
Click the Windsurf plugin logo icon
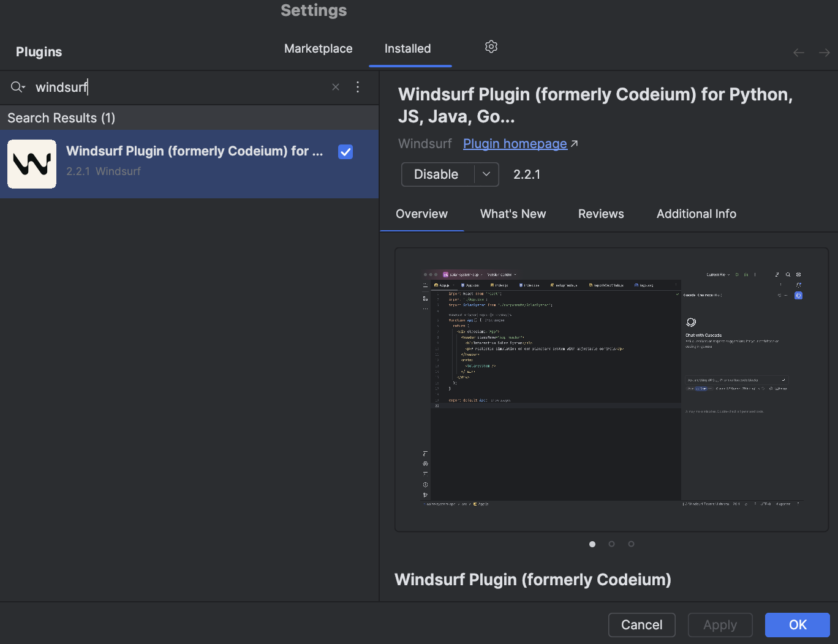coord(32,164)
